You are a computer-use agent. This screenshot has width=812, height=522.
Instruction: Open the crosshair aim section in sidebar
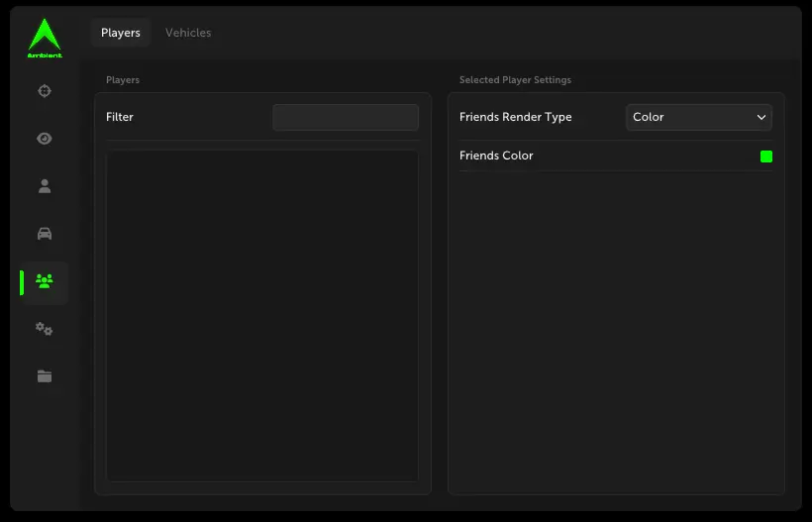44,91
